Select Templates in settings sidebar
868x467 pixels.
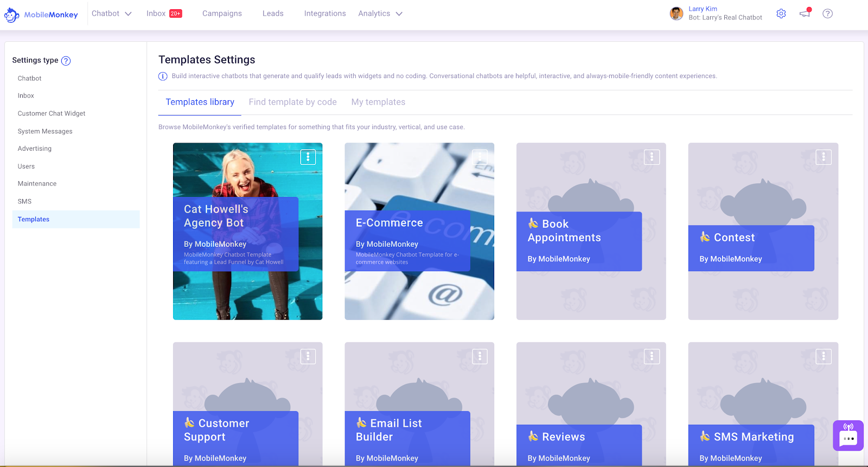76,219
